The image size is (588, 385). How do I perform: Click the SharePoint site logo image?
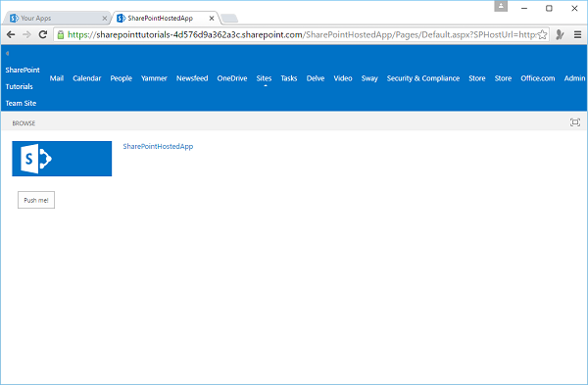[62, 159]
